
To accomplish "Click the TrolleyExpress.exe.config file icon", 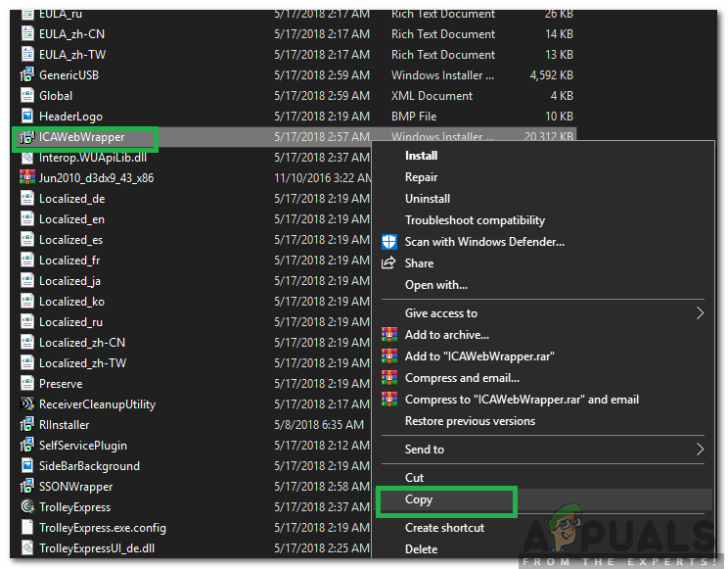I will [27, 527].
